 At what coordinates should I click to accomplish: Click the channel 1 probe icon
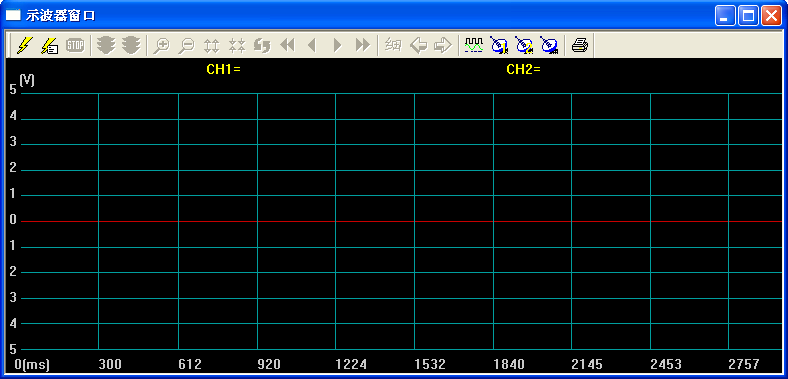click(499, 46)
